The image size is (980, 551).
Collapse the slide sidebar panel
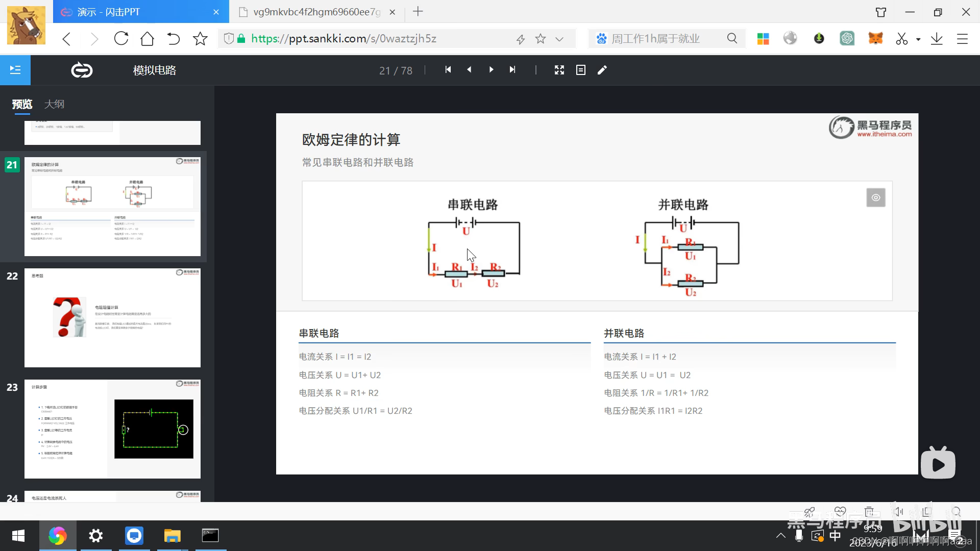(x=15, y=70)
